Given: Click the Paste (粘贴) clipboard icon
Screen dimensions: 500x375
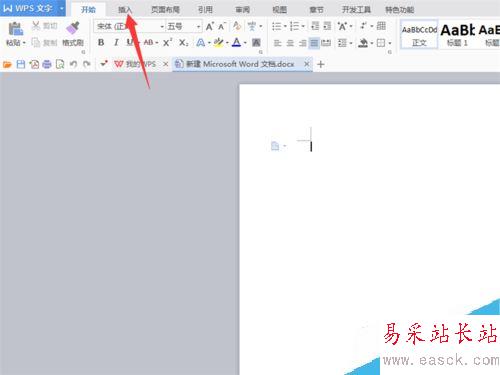Looking at the screenshot, I should pyautogui.click(x=15, y=29).
